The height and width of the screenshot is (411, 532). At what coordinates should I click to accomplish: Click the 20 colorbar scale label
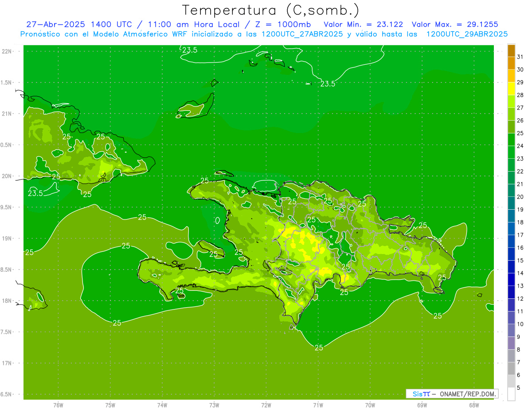click(x=520, y=197)
